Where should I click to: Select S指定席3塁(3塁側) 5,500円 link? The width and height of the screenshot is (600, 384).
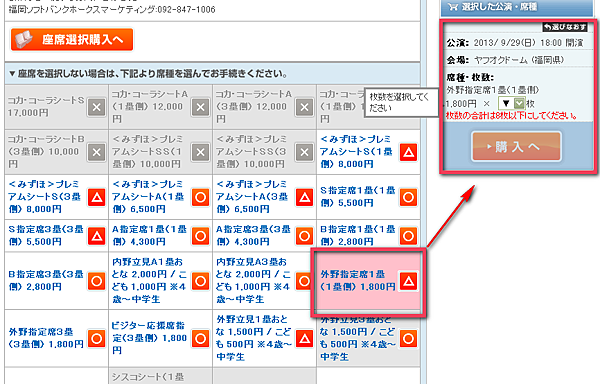point(46,235)
